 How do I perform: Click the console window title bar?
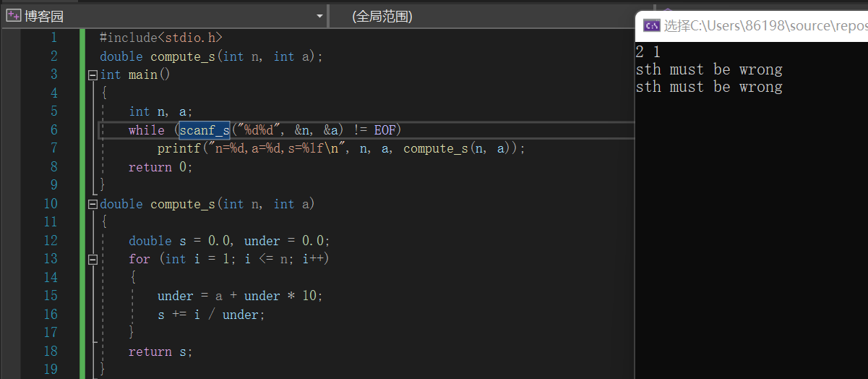(759, 26)
